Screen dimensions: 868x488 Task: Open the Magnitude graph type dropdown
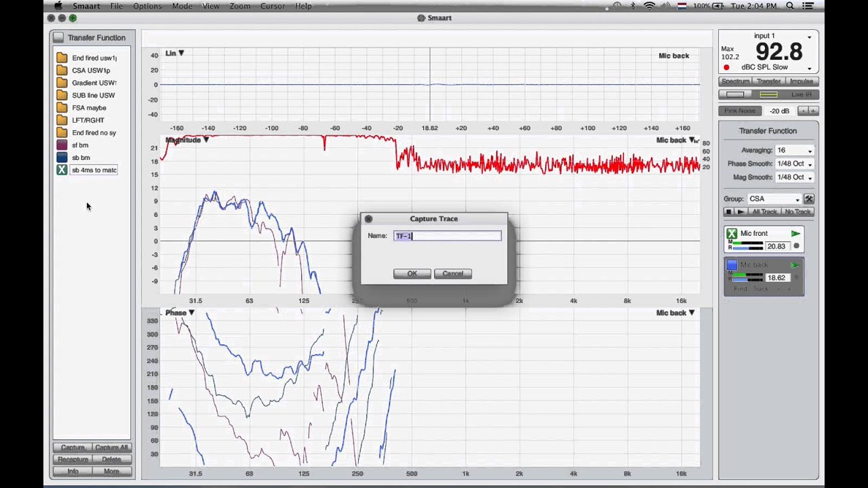[187, 140]
